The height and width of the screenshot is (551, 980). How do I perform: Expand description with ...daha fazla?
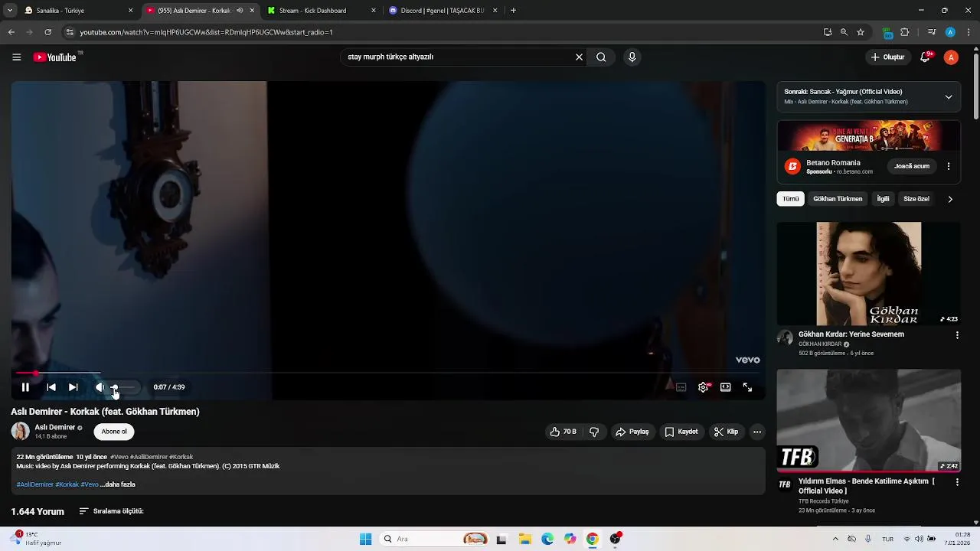(117, 484)
